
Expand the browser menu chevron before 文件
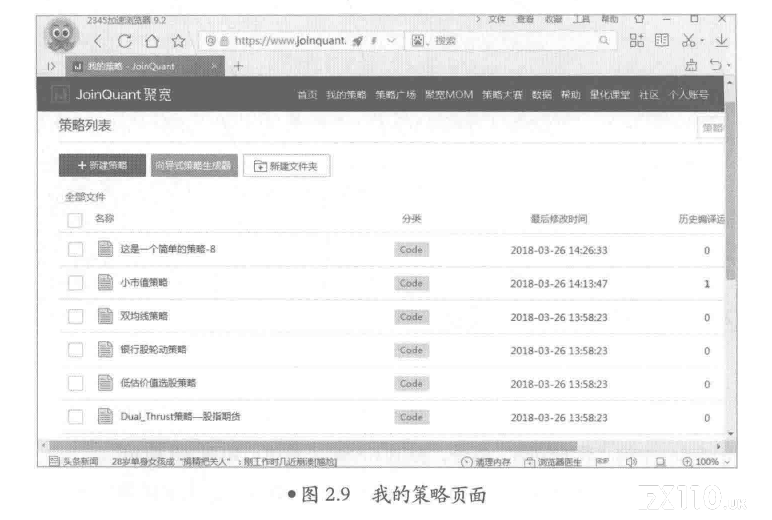pos(478,19)
